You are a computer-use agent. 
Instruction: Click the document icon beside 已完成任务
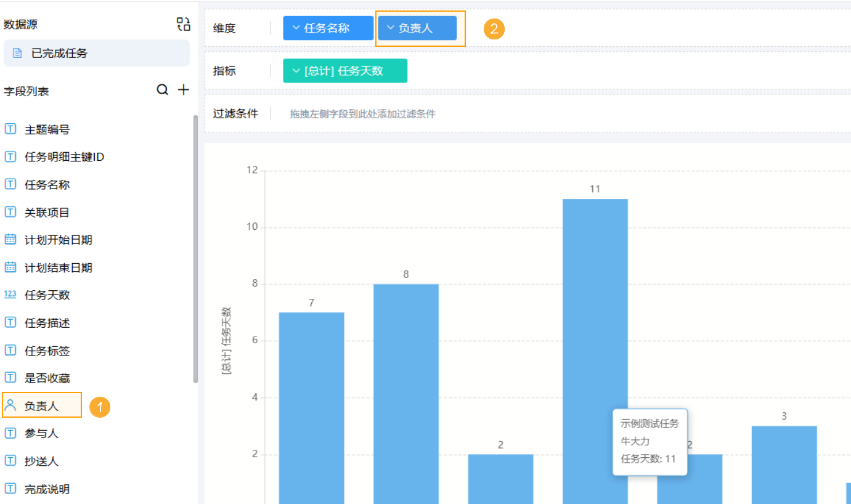point(17,54)
